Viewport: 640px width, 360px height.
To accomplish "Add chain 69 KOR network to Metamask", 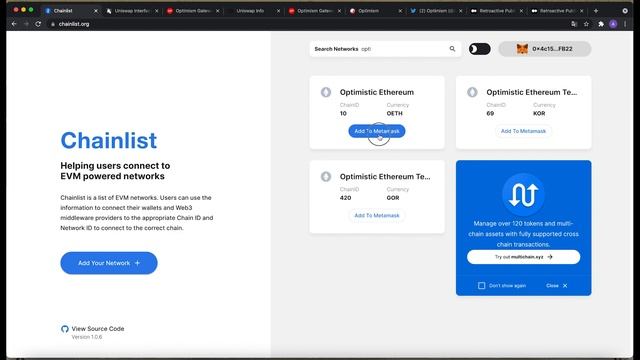I will click(x=523, y=131).
